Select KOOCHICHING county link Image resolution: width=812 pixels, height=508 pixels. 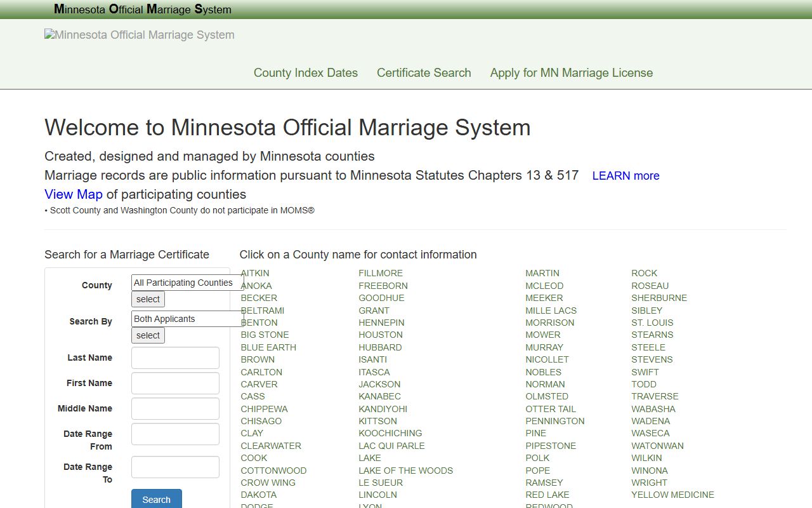click(x=390, y=433)
